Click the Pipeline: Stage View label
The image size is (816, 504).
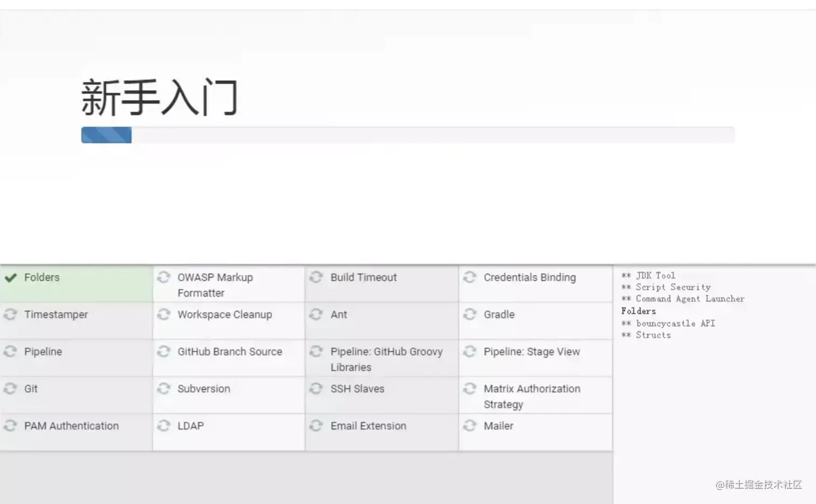point(532,352)
